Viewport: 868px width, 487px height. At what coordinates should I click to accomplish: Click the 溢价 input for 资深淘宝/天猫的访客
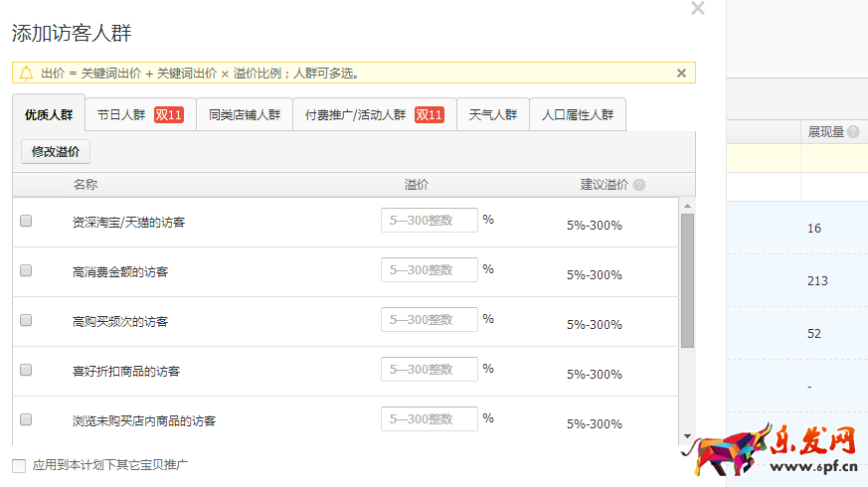coord(430,220)
